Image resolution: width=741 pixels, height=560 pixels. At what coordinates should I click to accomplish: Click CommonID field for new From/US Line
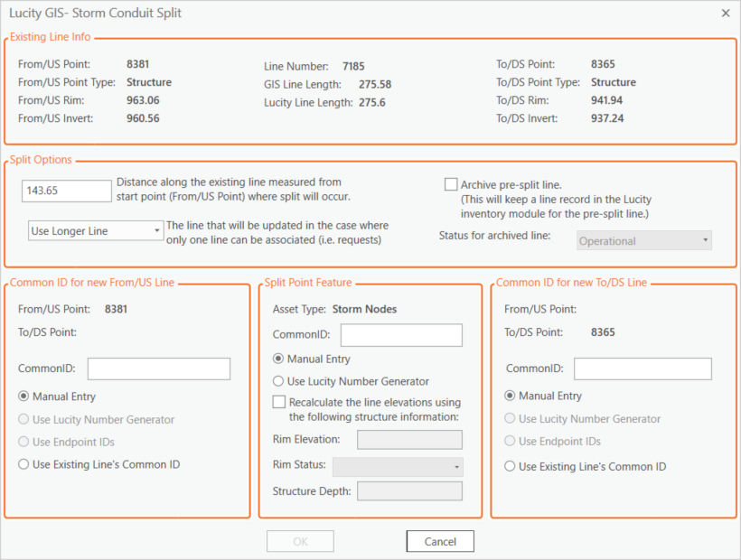159,369
